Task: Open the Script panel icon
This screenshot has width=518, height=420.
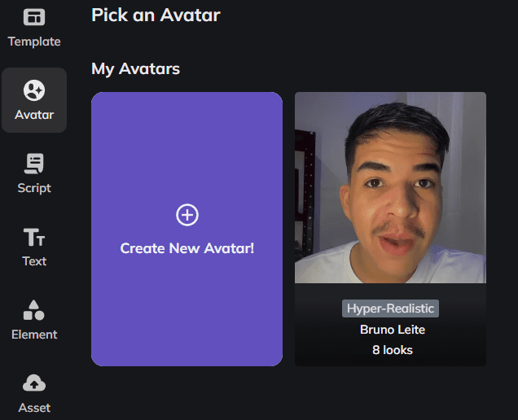Action: [34, 164]
